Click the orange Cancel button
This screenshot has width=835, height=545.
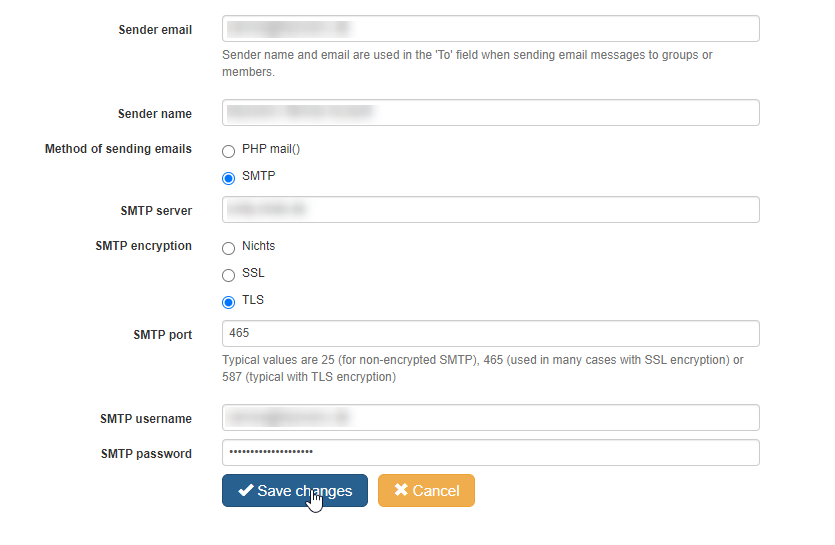426,491
